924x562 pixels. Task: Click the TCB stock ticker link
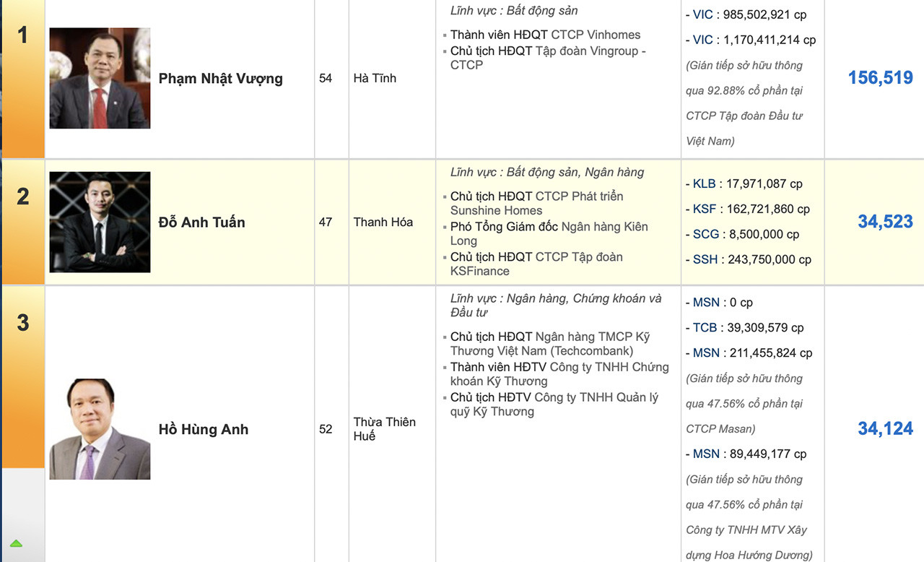[x=705, y=327]
